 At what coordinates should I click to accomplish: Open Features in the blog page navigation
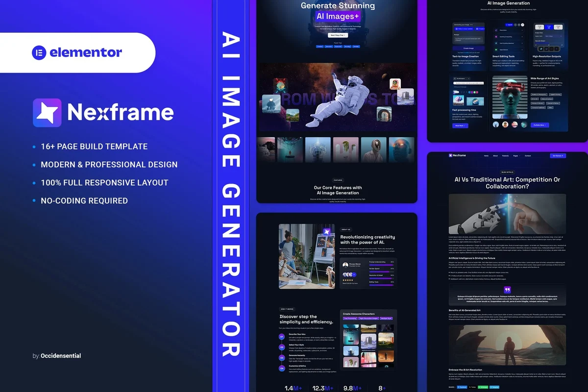pyautogui.click(x=506, y=156)
